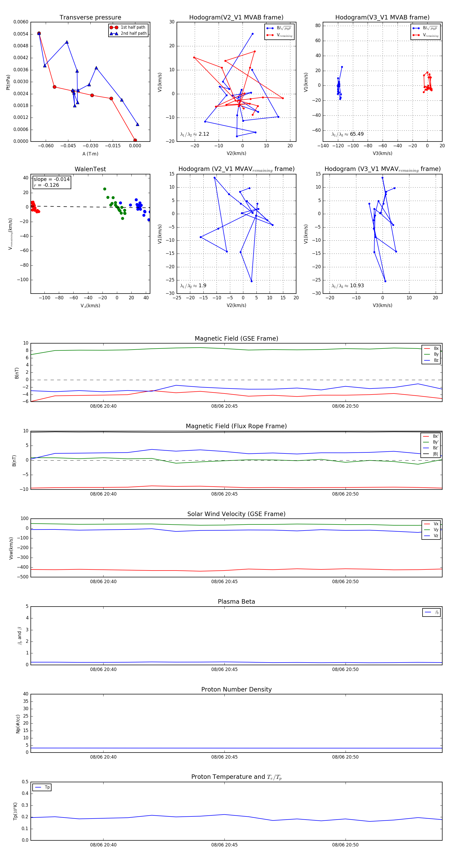
Task: Click the 'Proton Number Density' title
Action: point(236,689)
